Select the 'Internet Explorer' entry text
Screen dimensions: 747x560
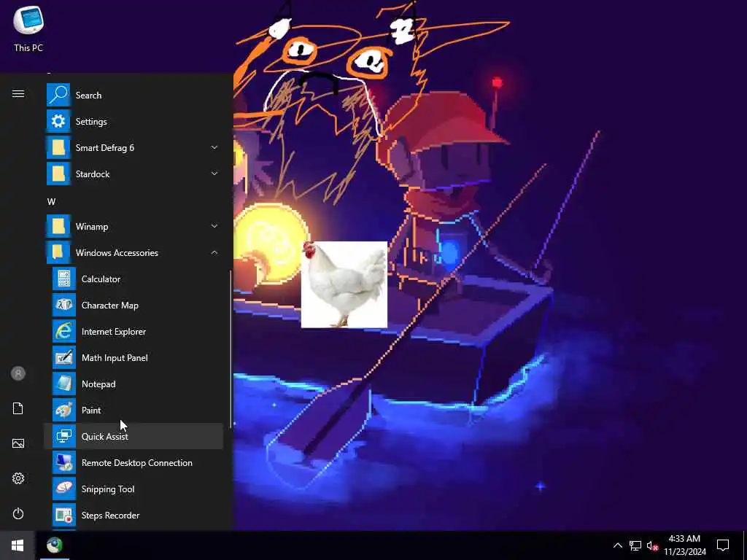click(114, 332)
